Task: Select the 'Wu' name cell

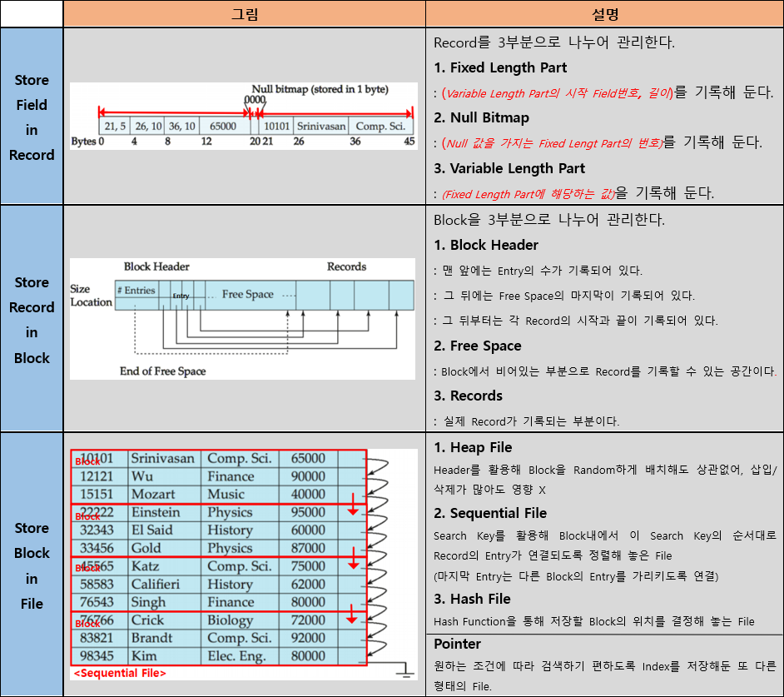Action: [165, 476]
